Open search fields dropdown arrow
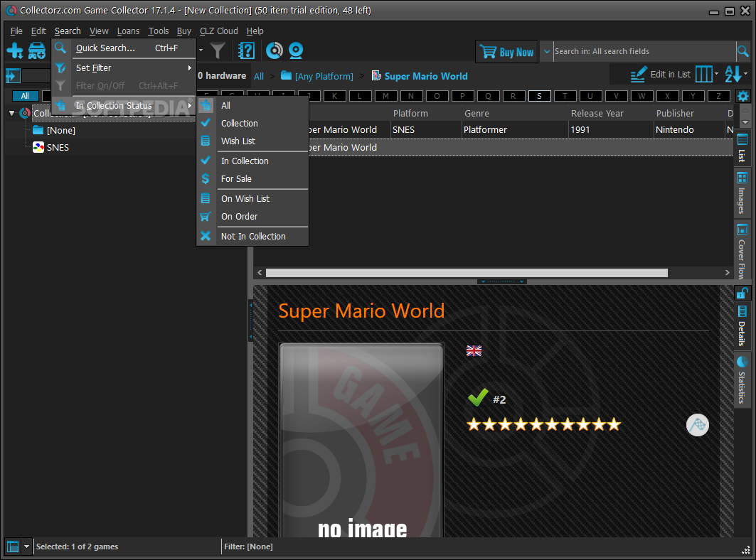The height and width of the screenshot is (560, 756). pos(547,52)
